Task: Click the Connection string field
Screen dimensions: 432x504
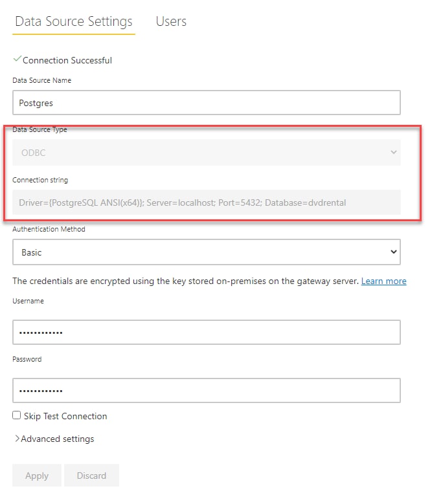Action: (207, 203)
